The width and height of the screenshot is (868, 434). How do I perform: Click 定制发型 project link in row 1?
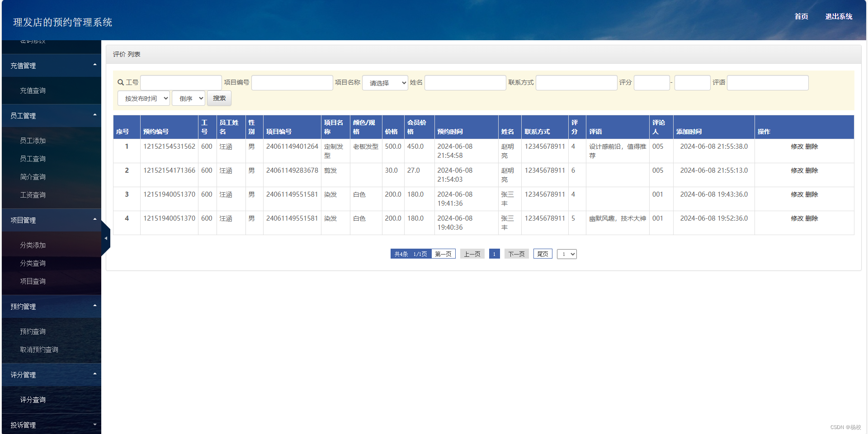click(334, 151)
